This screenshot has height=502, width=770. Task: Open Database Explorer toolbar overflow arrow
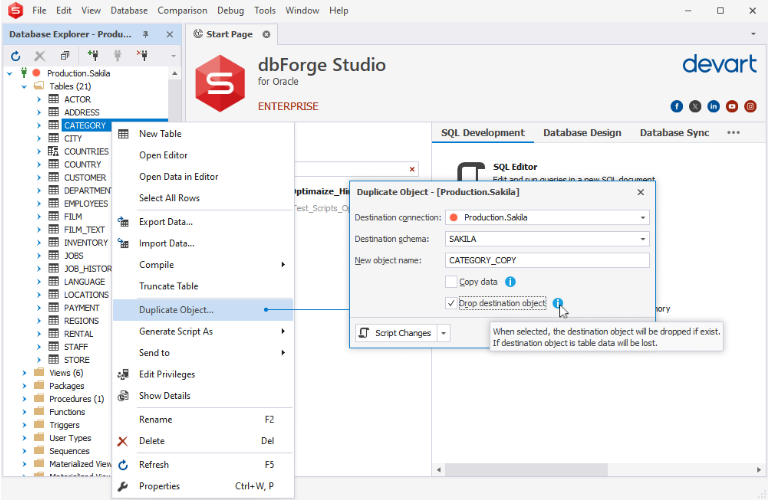[173, 56]
